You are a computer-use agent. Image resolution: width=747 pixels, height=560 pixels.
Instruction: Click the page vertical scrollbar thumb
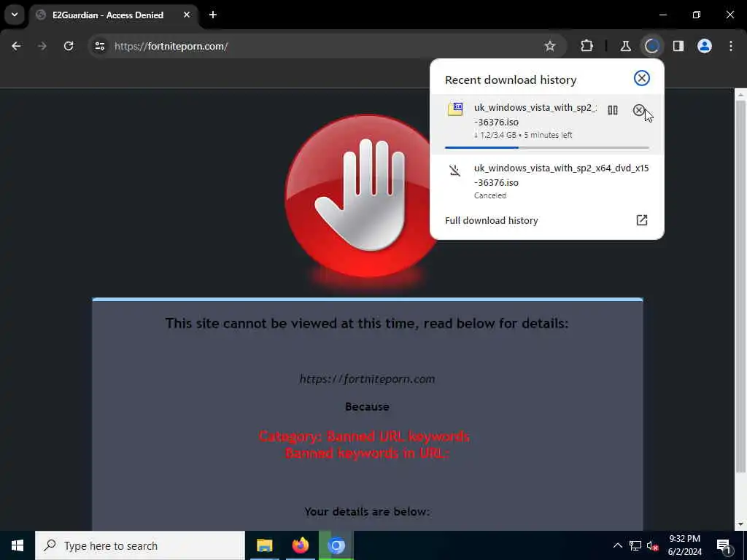(x=741, y=286)
